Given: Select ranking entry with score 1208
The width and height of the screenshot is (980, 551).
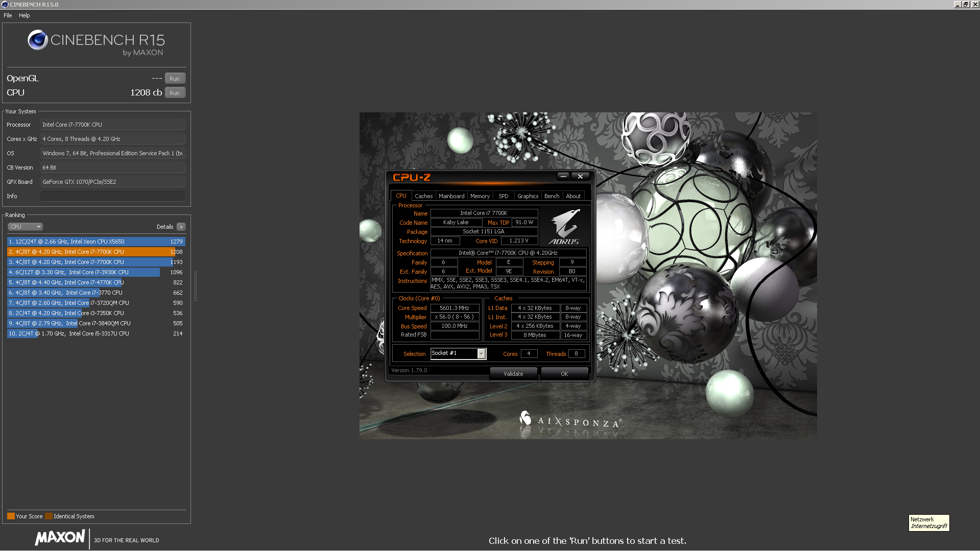Looking at the screenshot, I should tap(95, 252).
